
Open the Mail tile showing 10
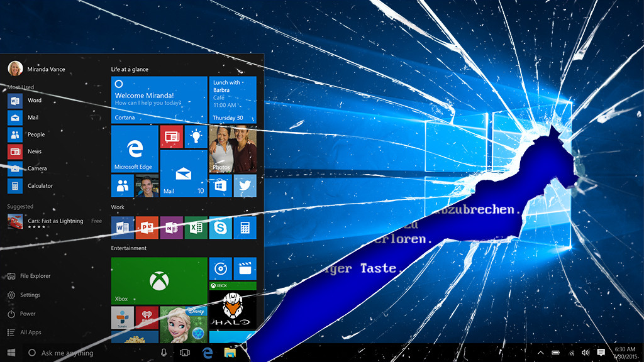tap(184, 173)
